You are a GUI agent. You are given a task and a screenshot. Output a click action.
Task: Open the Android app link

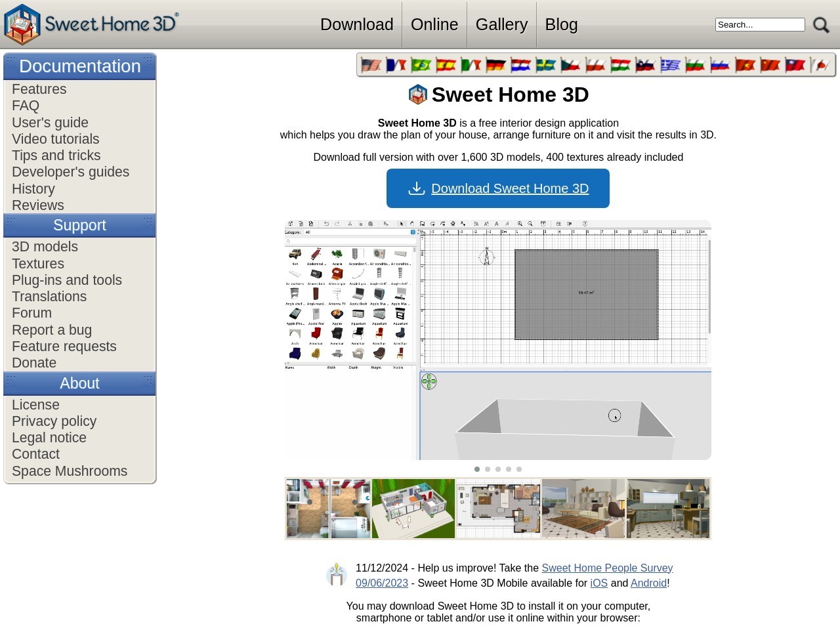[x=648, y=583]
